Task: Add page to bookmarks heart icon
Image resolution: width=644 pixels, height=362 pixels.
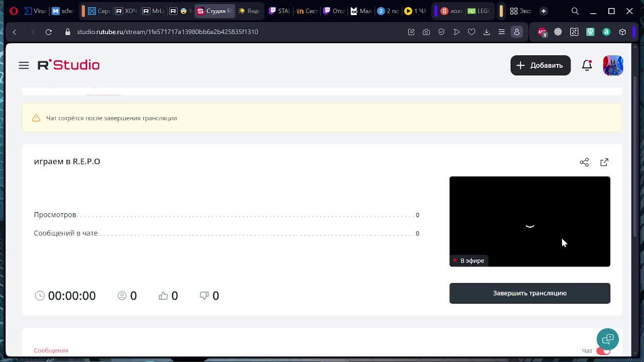Action: point(471,32)
